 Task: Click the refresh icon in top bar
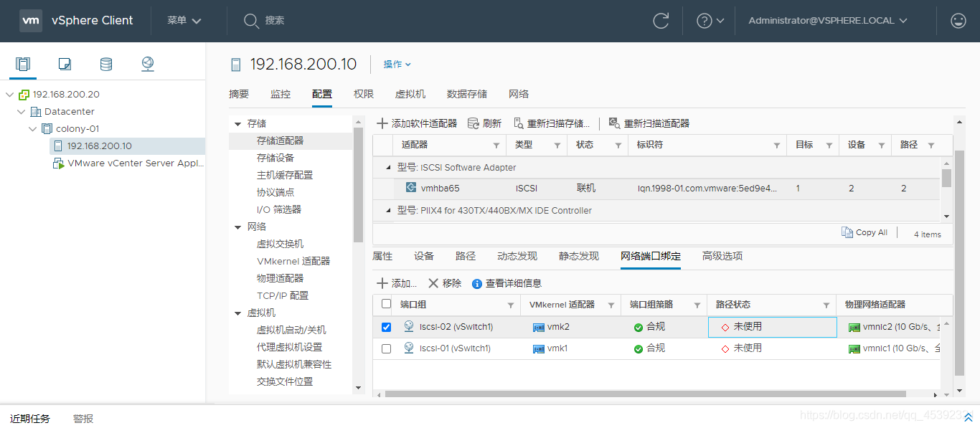click(661, 21)
